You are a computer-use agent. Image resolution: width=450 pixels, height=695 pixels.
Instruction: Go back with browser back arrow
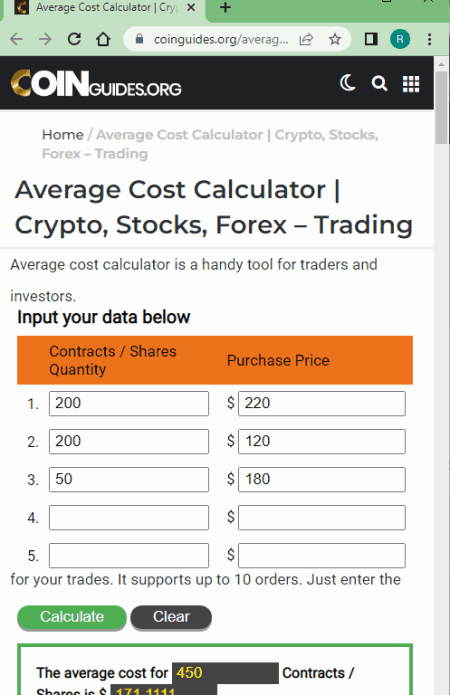coord(16,39)
